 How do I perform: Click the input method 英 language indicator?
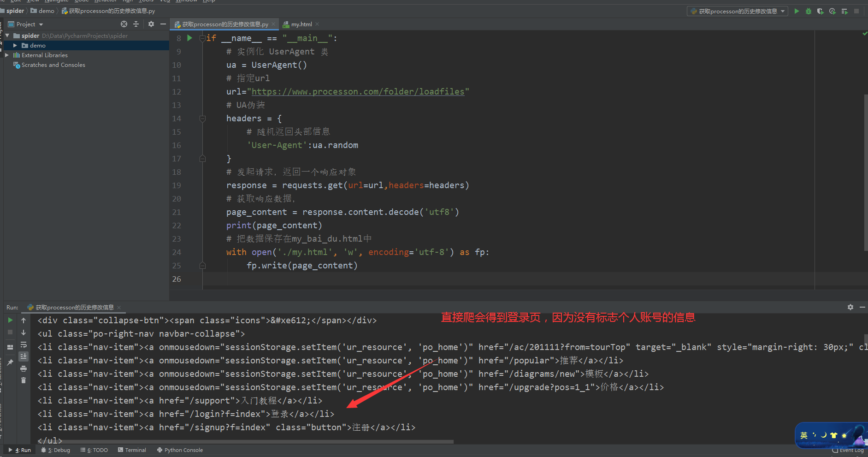click(804, 435)
